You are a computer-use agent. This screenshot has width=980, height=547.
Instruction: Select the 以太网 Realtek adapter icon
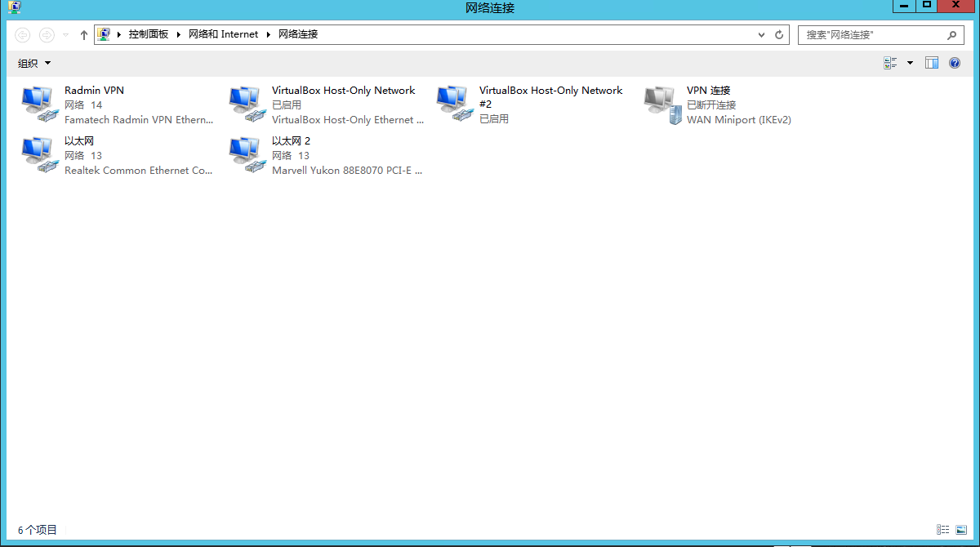coord(40,155)
